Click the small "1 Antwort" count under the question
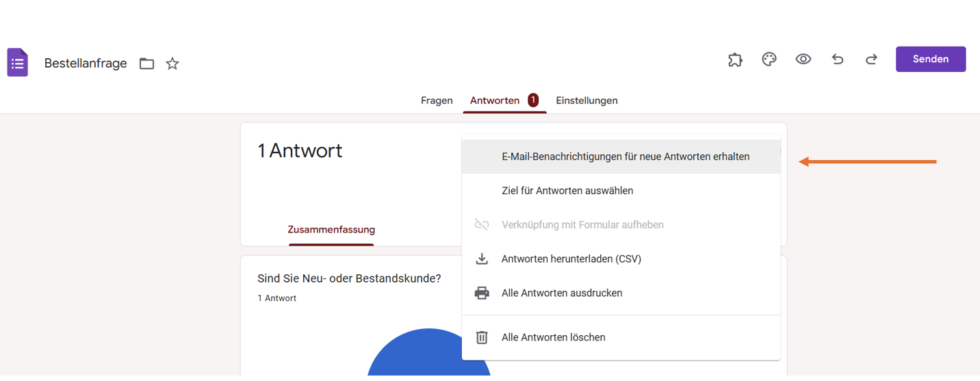 pos(277,298)
